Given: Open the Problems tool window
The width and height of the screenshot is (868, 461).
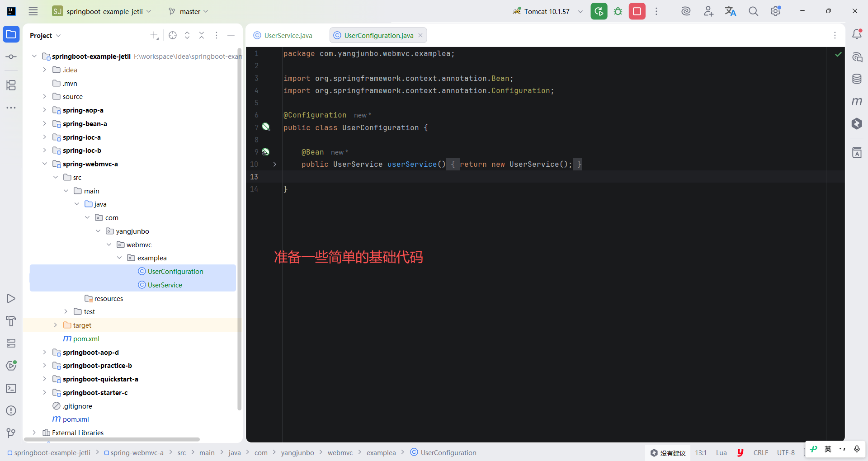Looking at the screenshot, I should [x=11, y=410].
